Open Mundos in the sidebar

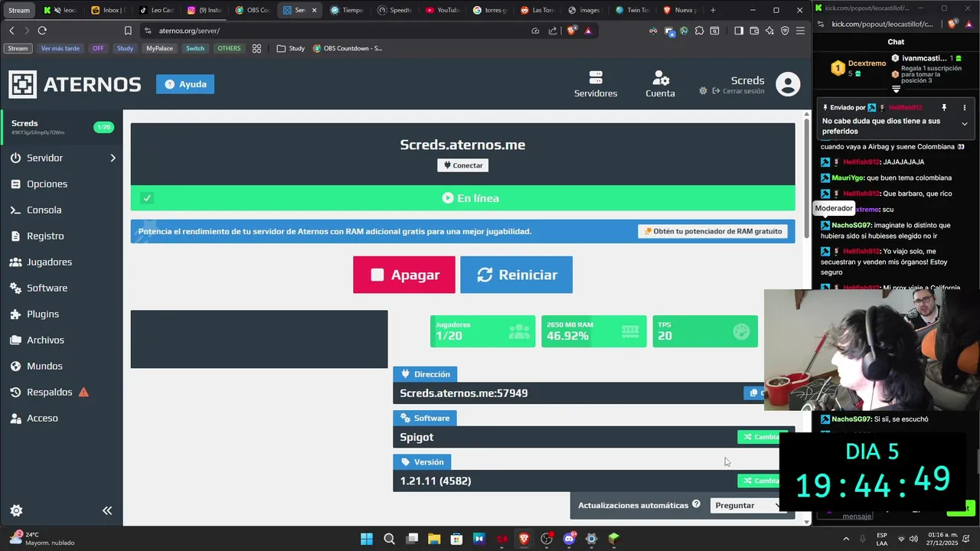(61, 366)
